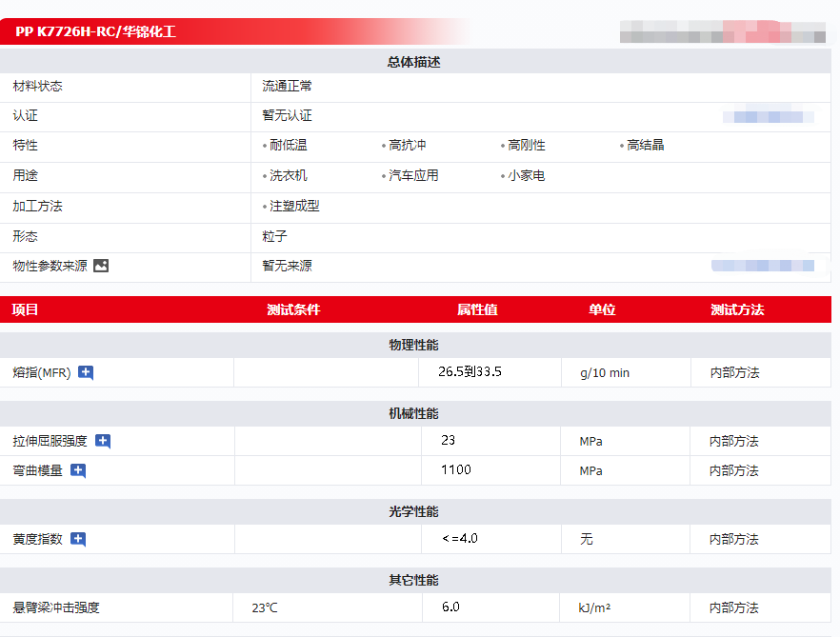Select the 光学性能 section header
840x637 pixels.
coord(413,511)
